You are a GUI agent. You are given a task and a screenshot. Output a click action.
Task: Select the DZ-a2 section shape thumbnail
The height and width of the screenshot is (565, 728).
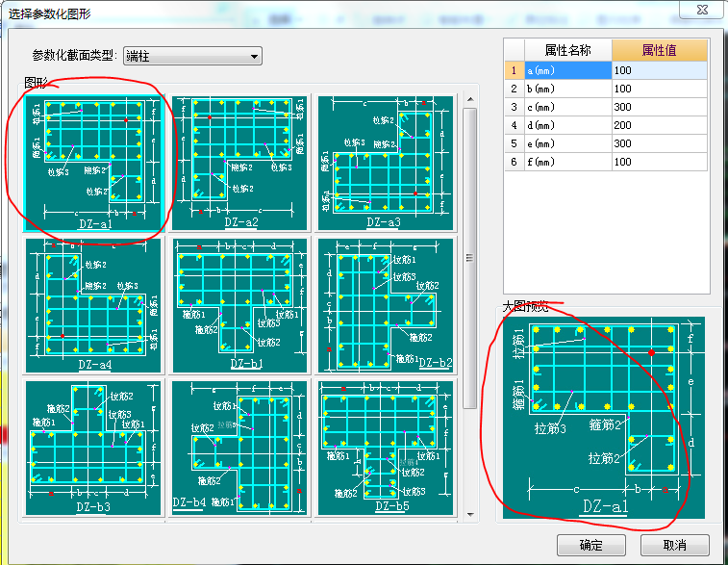pyautogui.click(x=240, y=163)
